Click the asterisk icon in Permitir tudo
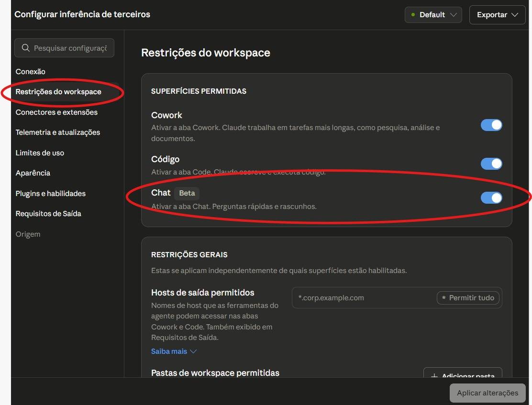This screenshot has height=405, width=532. pyautogui.click(x=443, y=298)
